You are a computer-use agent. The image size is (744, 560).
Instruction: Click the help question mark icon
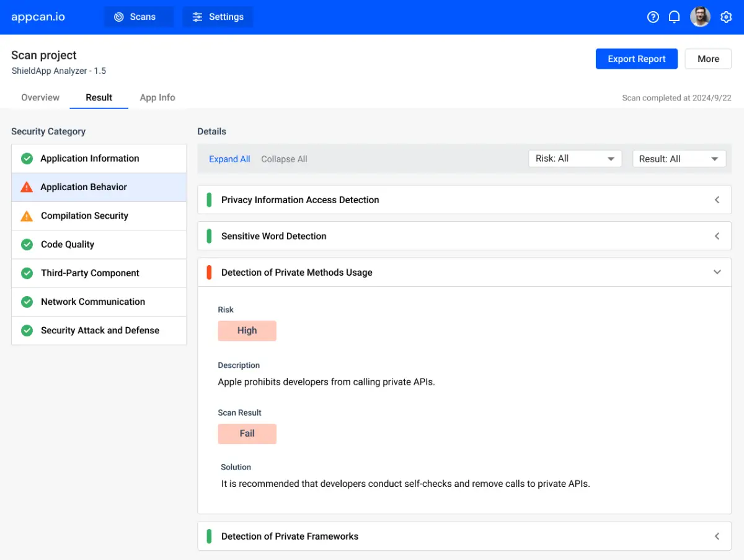(x=653, y=17)
